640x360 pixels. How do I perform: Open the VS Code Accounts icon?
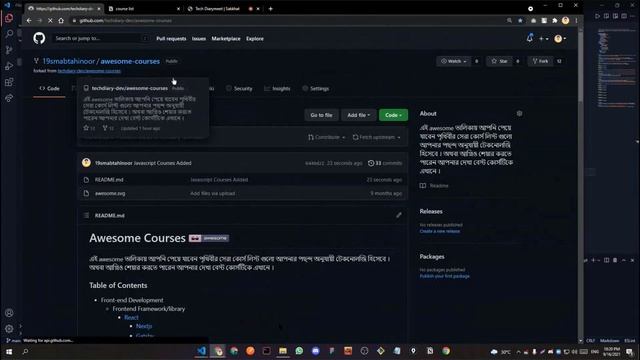pos(9,313)
